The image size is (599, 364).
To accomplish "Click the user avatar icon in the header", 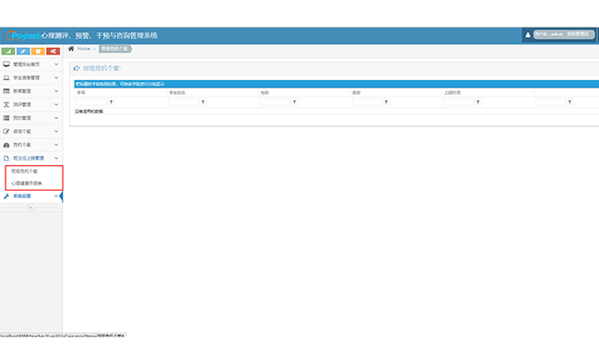I will click(x=527, y=35).
